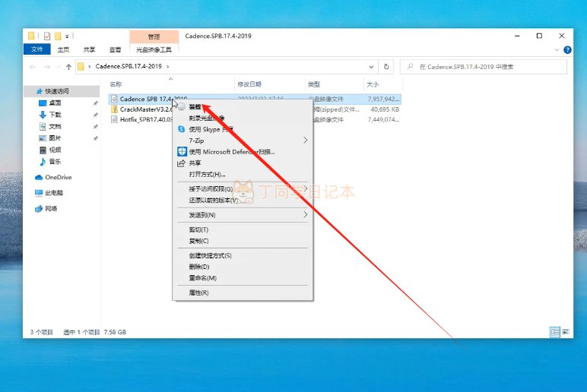Sort by the 修改日期 column header
This screenshot has width=587, height=392.
pyautogui.click(x=249, y=84)
